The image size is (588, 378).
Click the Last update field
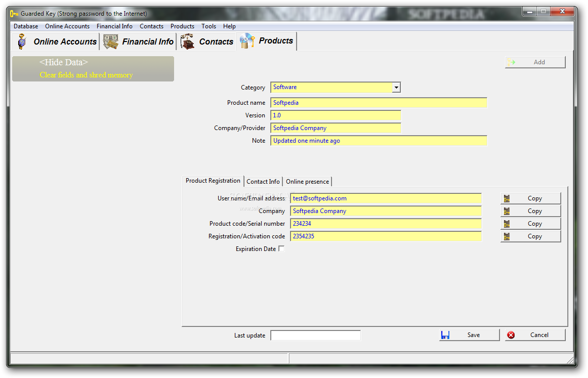[x=315, y=335]
